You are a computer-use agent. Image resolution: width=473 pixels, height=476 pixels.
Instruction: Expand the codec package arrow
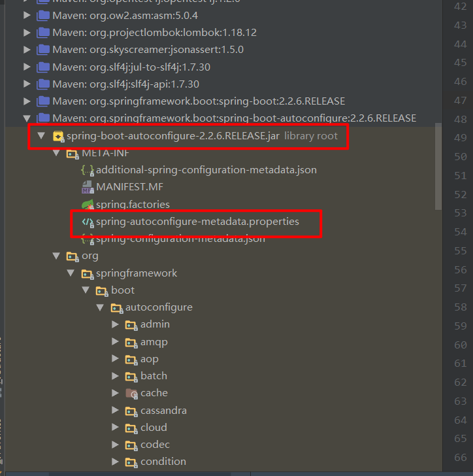point(115,445)
